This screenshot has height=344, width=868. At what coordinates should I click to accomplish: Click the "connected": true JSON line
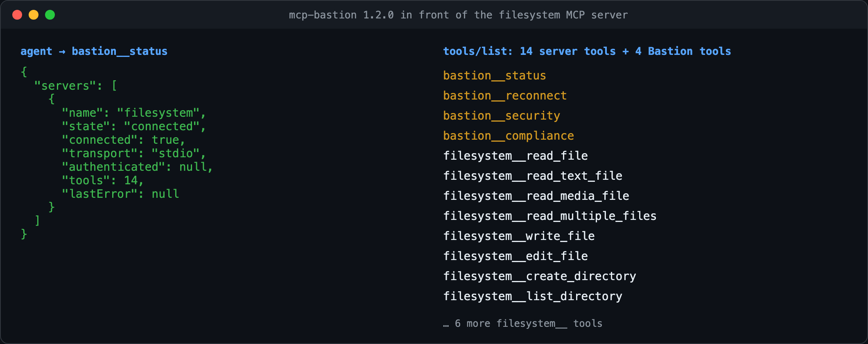coord(123,140)
